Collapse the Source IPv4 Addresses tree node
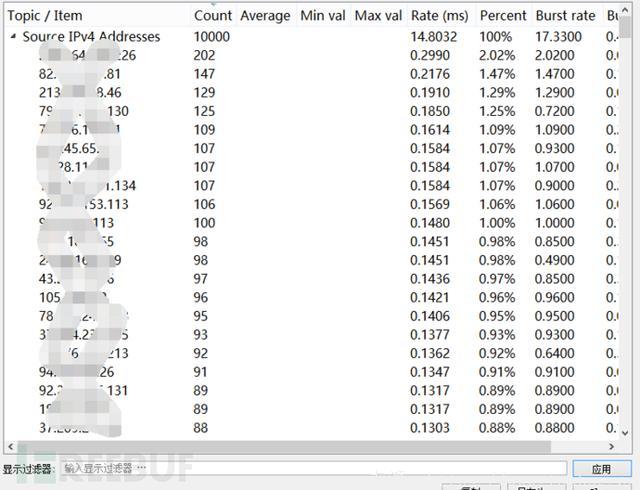This screenshot has width=640, height=490. tap(13, 37)
